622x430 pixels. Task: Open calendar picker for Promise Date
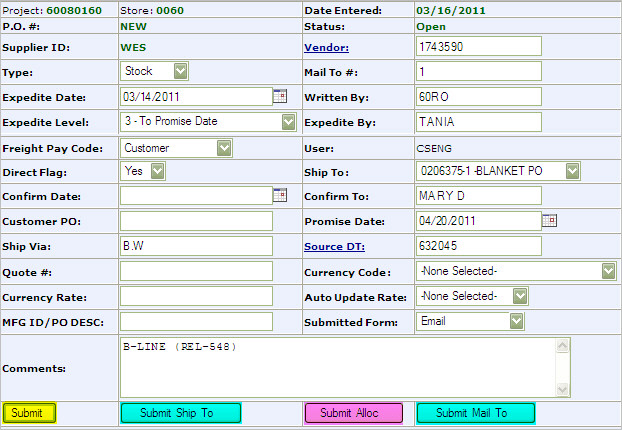[549, 220]
